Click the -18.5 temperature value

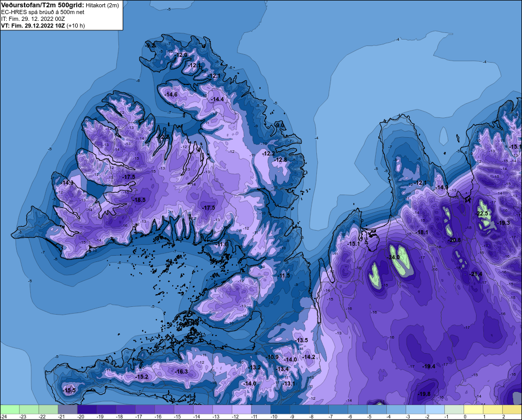point(139,200)
